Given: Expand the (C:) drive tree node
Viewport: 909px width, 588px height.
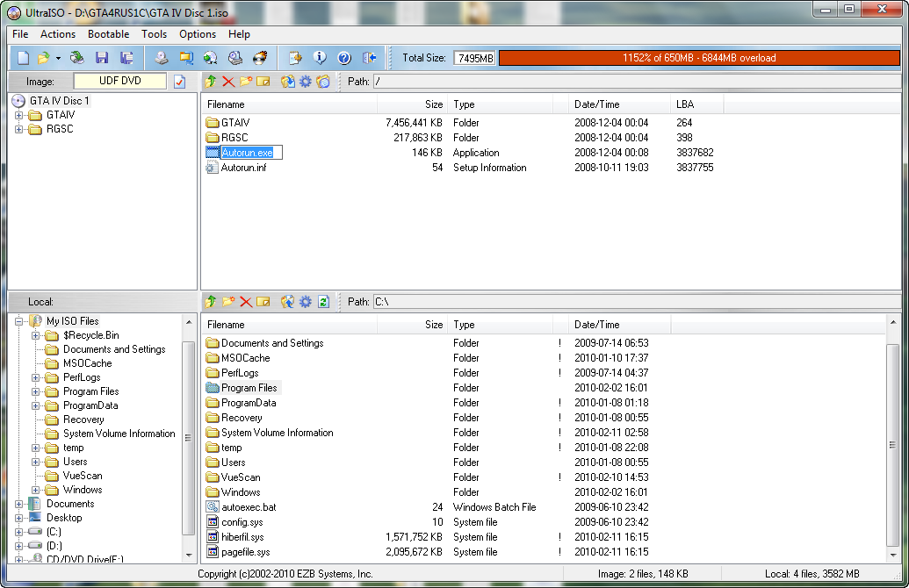Looking at the screenshot, I should pos(18,532).
